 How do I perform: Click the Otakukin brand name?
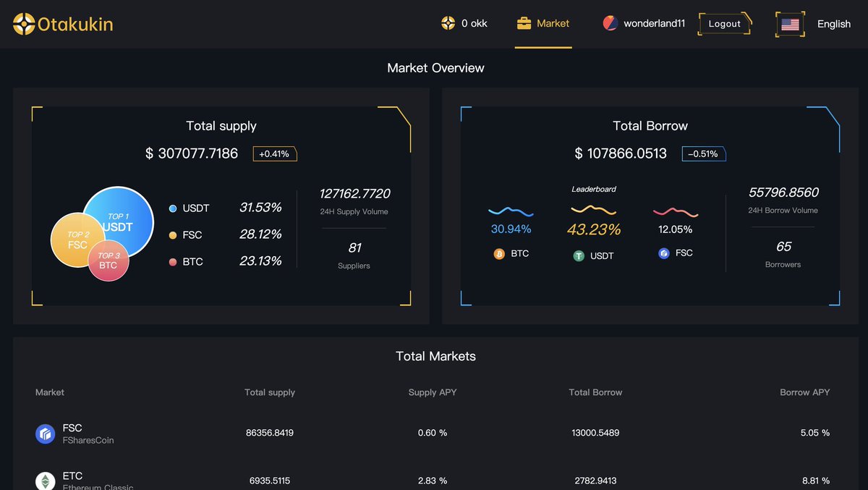point(75,24)
